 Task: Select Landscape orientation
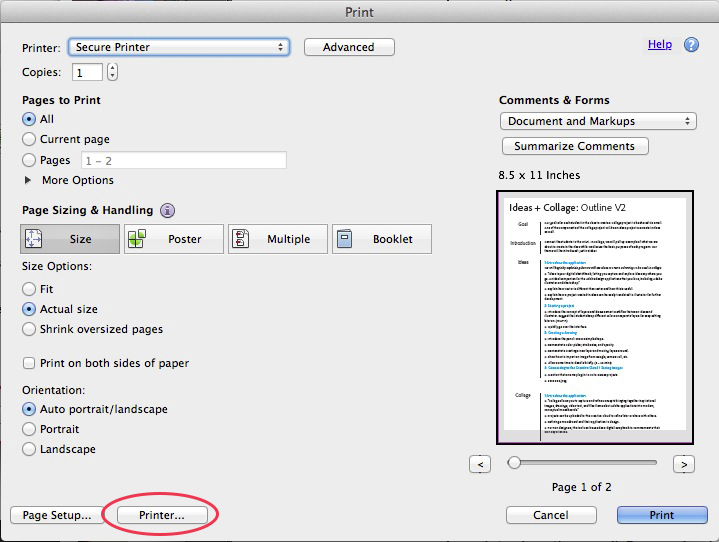tap(30, 449)
